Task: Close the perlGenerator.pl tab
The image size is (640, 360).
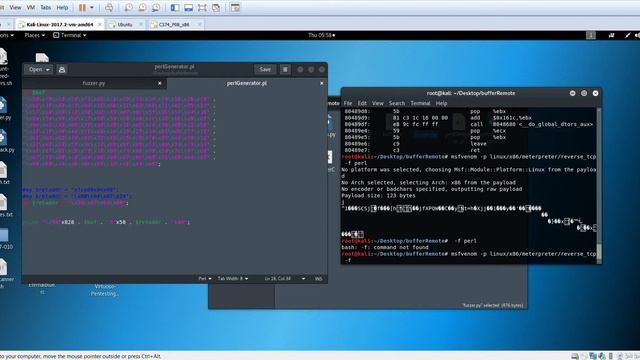Action: tap(322, 83)
